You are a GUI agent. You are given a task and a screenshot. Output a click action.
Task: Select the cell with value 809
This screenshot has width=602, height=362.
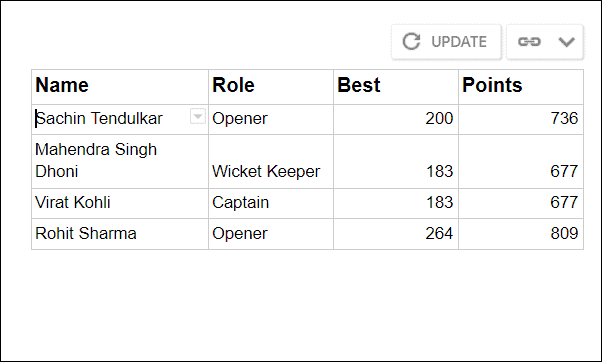pos(521,234)
